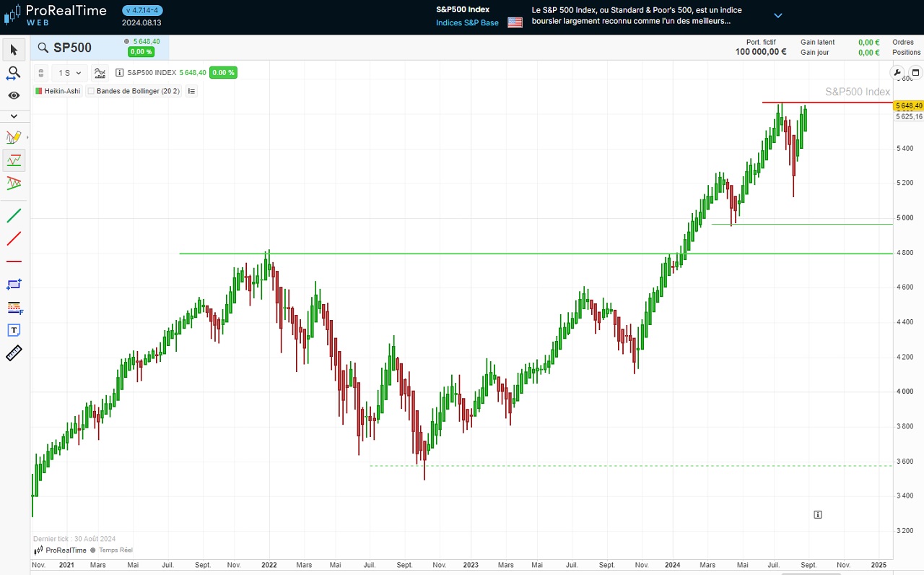924x575 pixels.
Task: Expand the S&P 500 description chevron
Action: pyautogui.click(x=778, y=15)
